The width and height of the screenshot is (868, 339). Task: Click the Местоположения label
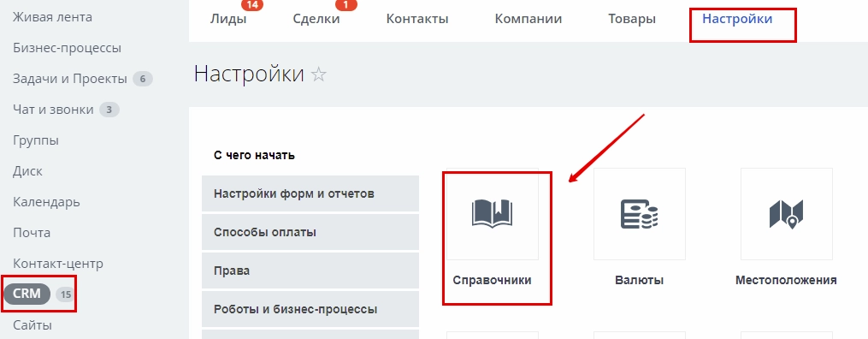point(786,280)
